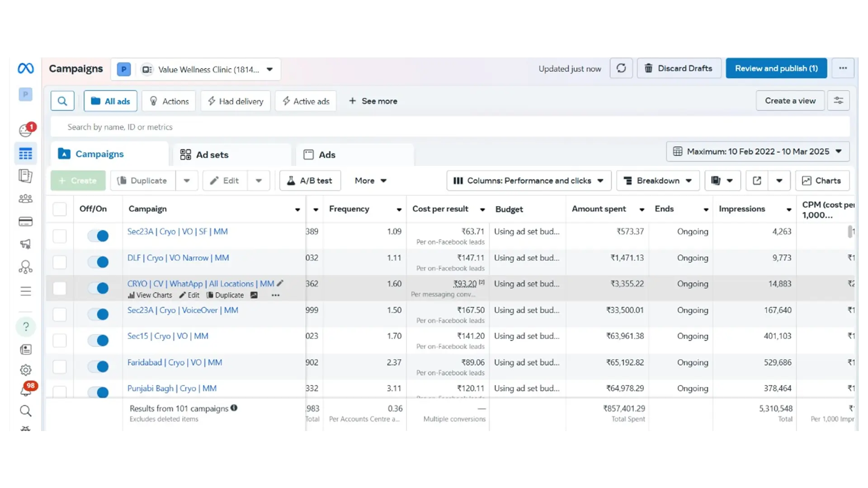Expand the Edit options arrow
868x488 pixels.
click(259, 181)
